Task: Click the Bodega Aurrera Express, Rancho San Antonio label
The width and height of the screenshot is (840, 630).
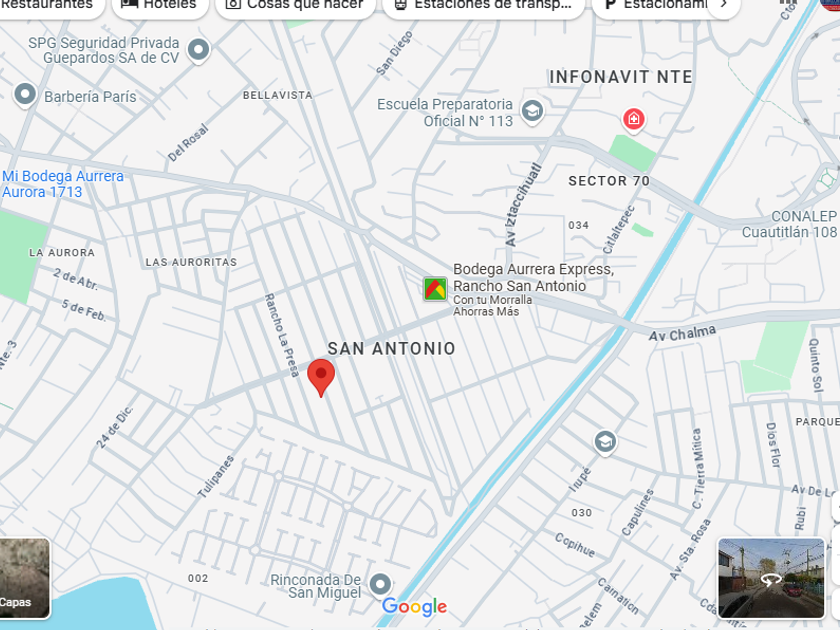Action: coord(534,278)
